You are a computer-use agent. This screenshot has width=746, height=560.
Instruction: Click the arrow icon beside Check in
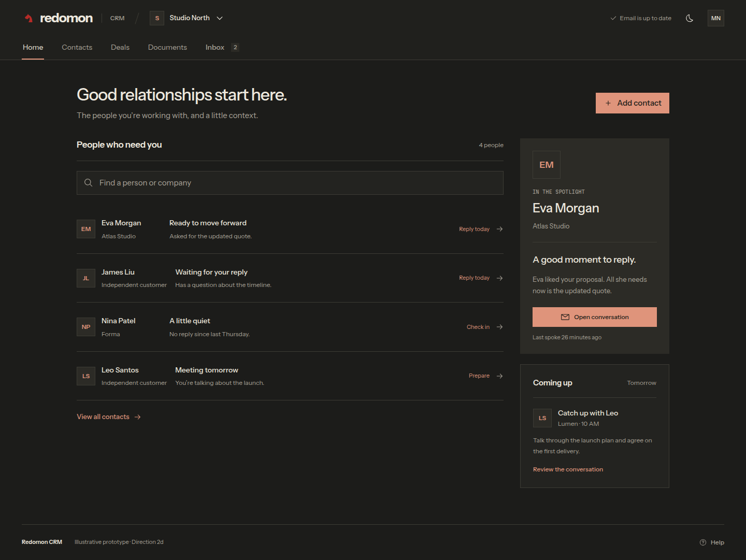(x=500, y=327)
